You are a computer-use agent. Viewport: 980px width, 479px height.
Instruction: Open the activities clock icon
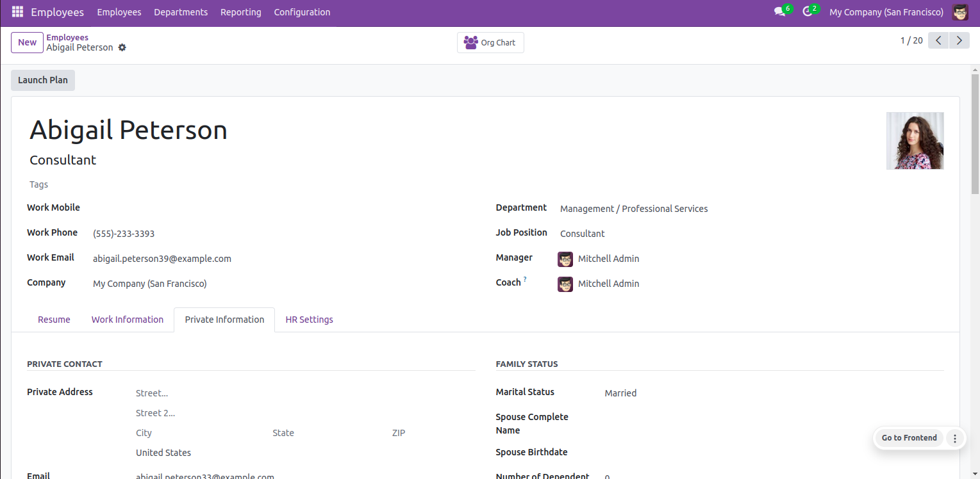(x=808, y=12)
